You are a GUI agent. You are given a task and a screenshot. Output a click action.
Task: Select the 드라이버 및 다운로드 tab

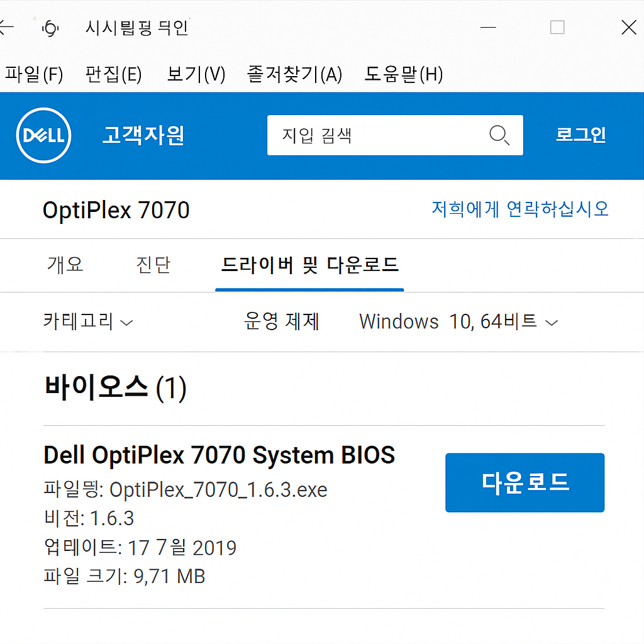pyautogui.click(x=309, y=265)
